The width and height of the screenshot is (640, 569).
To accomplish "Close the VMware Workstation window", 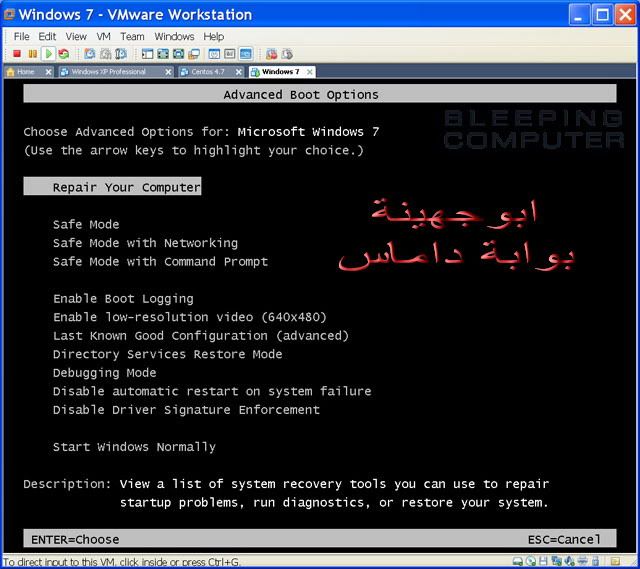I will click(x=625, y=15).
